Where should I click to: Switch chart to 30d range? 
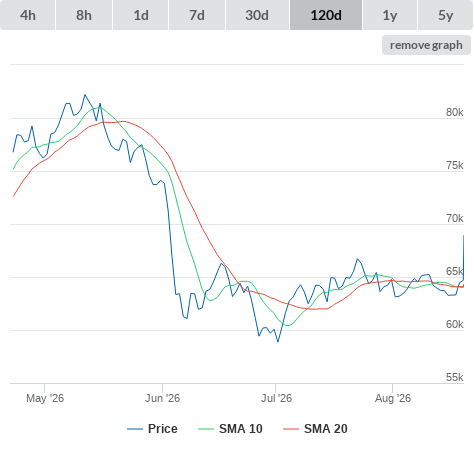point(257,15)
